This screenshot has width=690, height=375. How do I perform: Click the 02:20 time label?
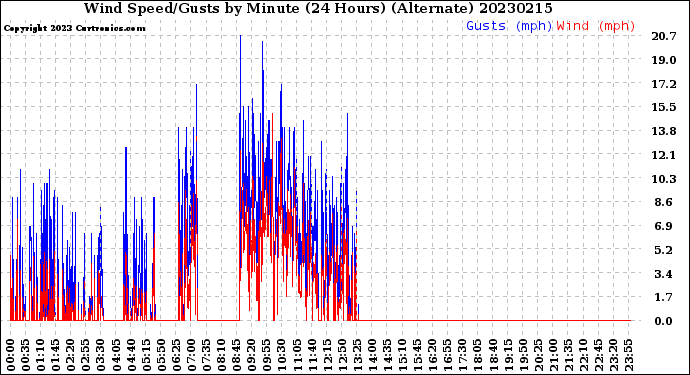pyautogui.click(x=70, y=355)
